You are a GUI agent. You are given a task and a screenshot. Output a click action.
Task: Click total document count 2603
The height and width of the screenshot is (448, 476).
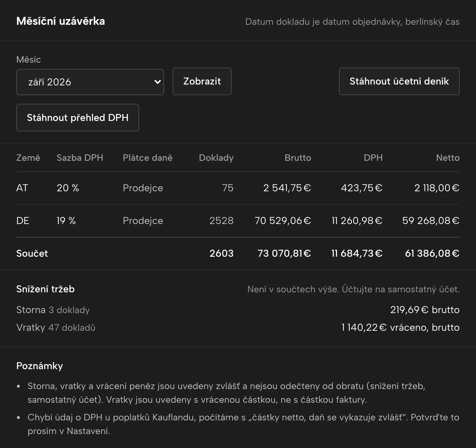click(221, 253)
